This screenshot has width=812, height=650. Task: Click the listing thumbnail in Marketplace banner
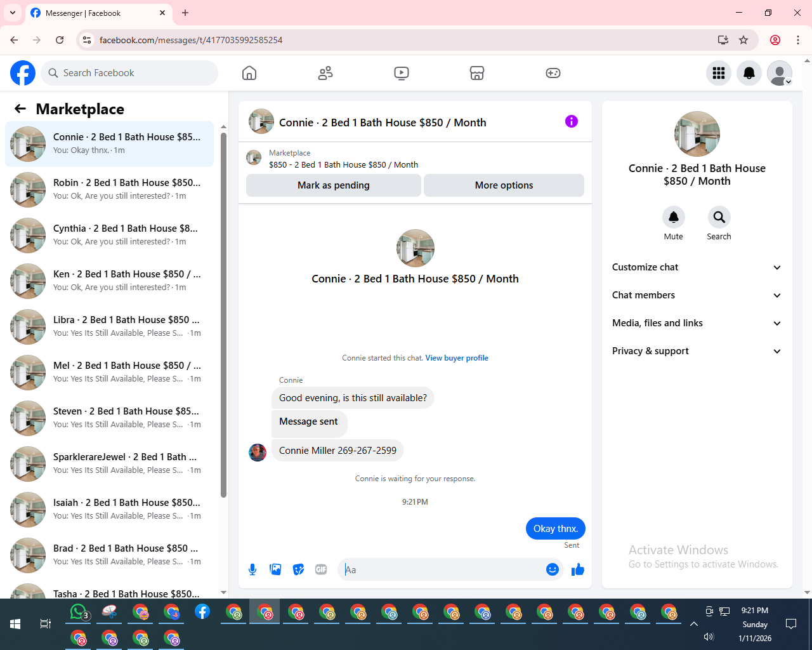254,157
